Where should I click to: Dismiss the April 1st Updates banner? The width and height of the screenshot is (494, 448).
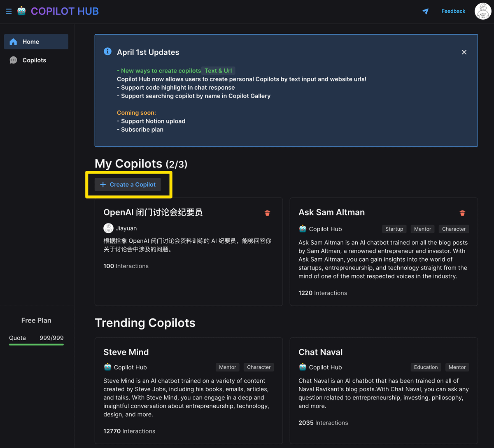[464, 52]
